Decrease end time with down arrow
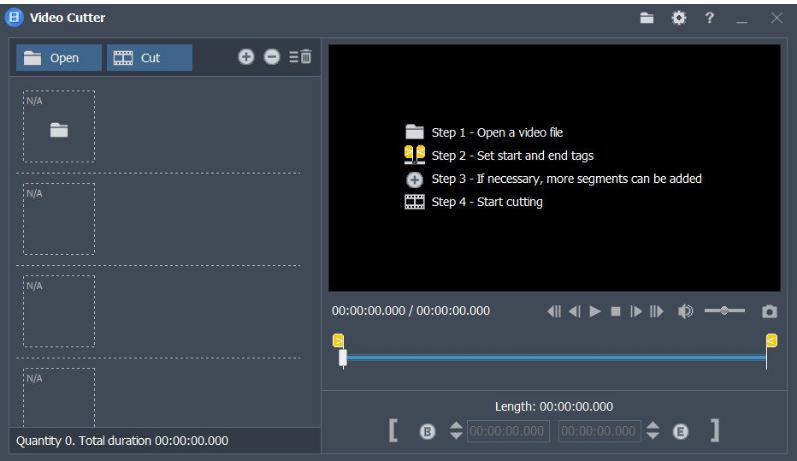 coord(653,436)
